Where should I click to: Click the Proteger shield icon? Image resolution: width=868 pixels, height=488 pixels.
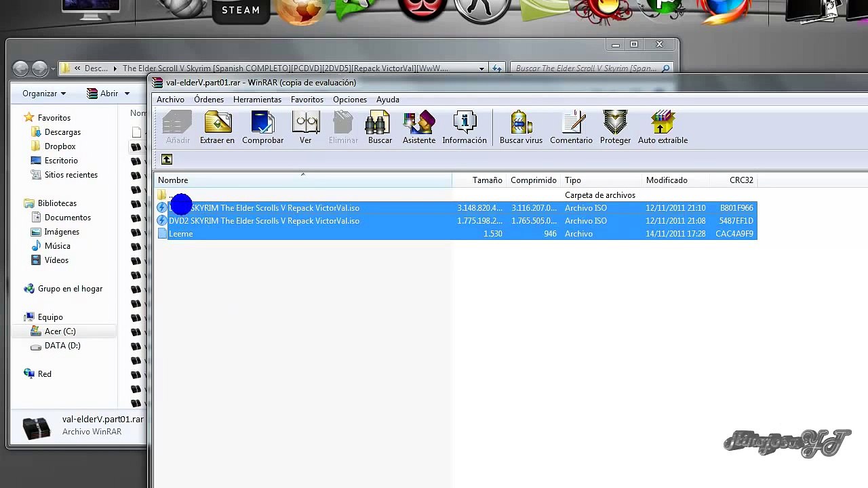click(x=615, y=127)
